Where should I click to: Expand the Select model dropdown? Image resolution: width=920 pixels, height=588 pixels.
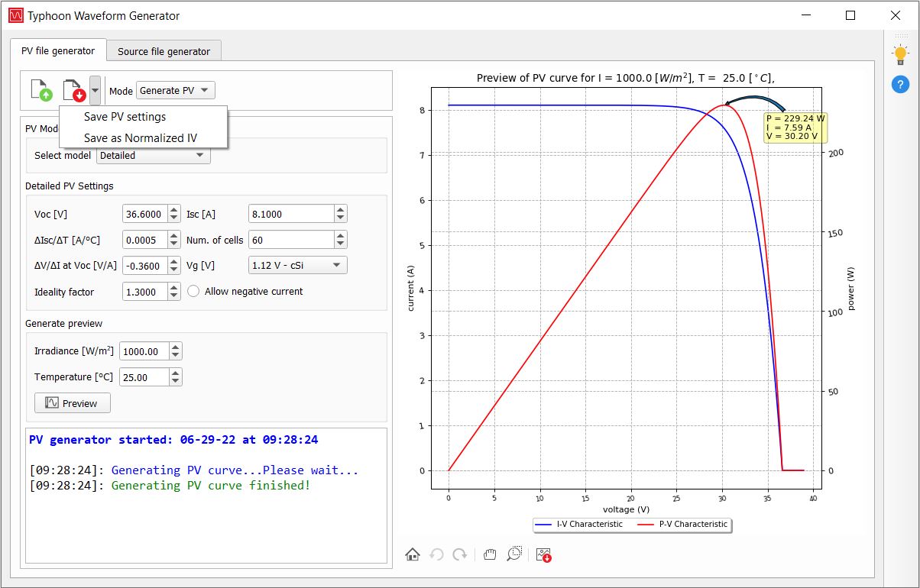[x=153, y=155]
